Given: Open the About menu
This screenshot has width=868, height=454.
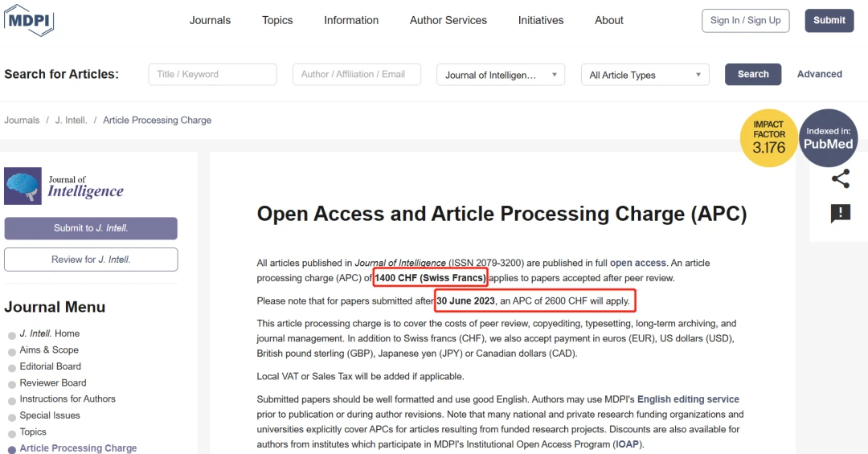Looking at the screenshot, I should pyautogui.click(x=609, y=20).
